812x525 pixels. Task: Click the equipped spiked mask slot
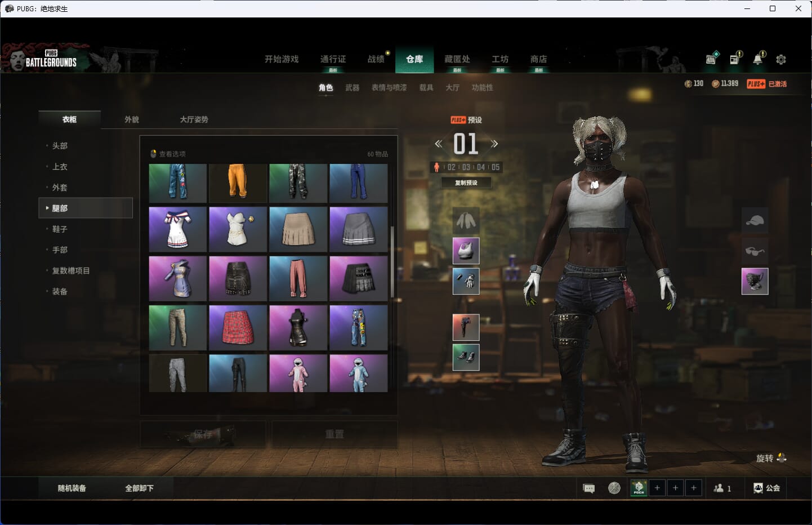pyautogui.click(x=755, y=281)
